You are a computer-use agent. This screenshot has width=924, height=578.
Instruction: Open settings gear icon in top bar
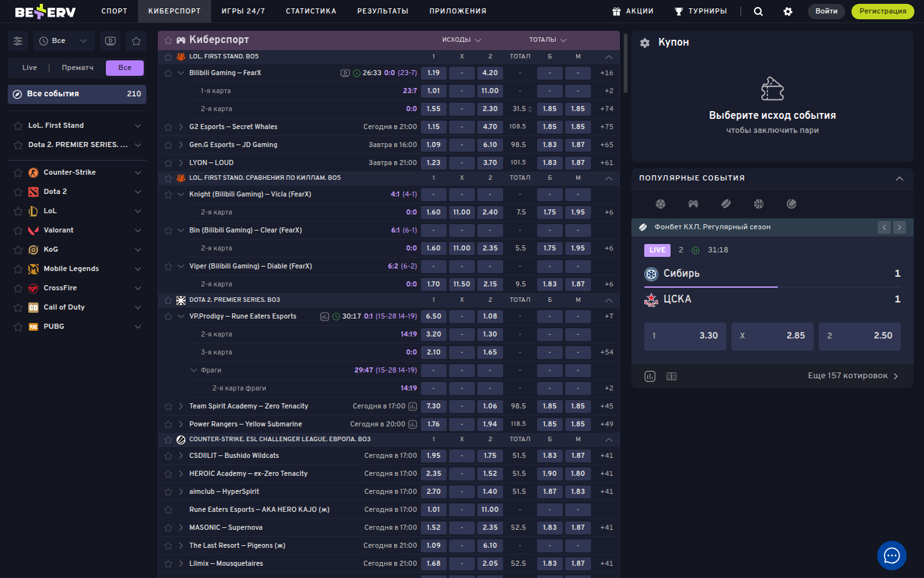tap(788, 12)
